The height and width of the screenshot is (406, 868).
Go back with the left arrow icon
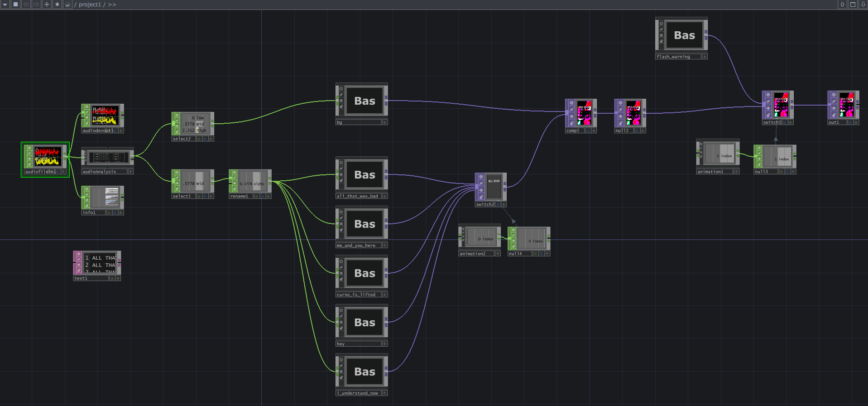[x=26, y=5]
